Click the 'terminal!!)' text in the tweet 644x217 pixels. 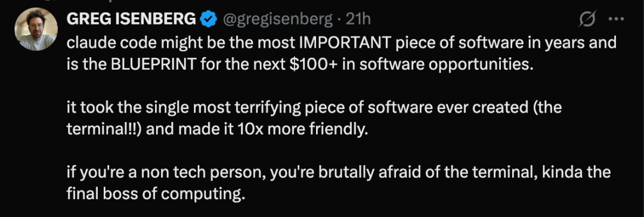point(104,130)
